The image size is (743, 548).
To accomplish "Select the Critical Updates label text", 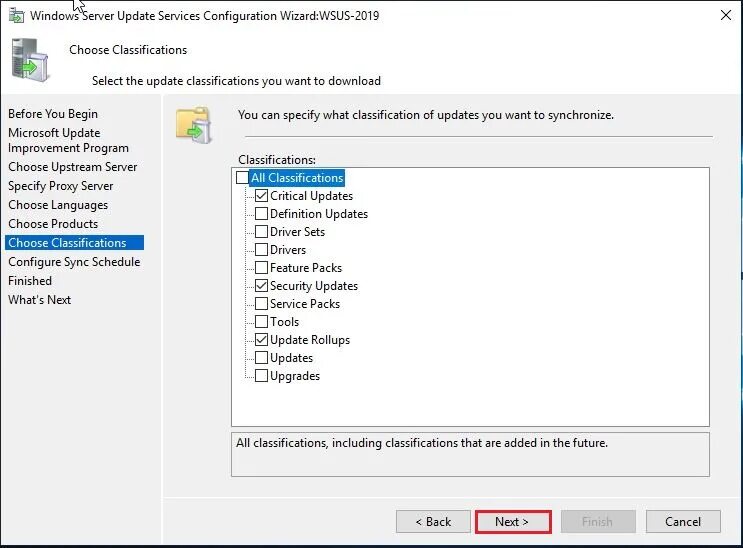I will pyautogui.click(x=311, y=196).
